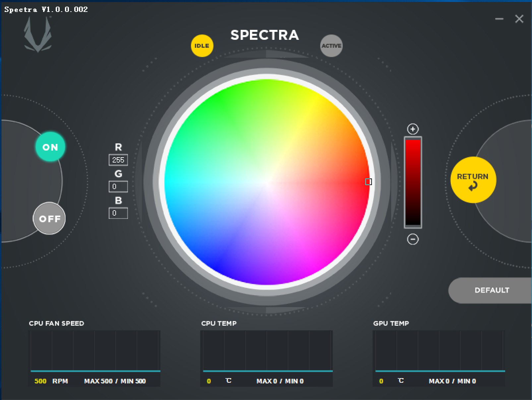
Task: Click the red brightness slider bar
Action: 413,182
